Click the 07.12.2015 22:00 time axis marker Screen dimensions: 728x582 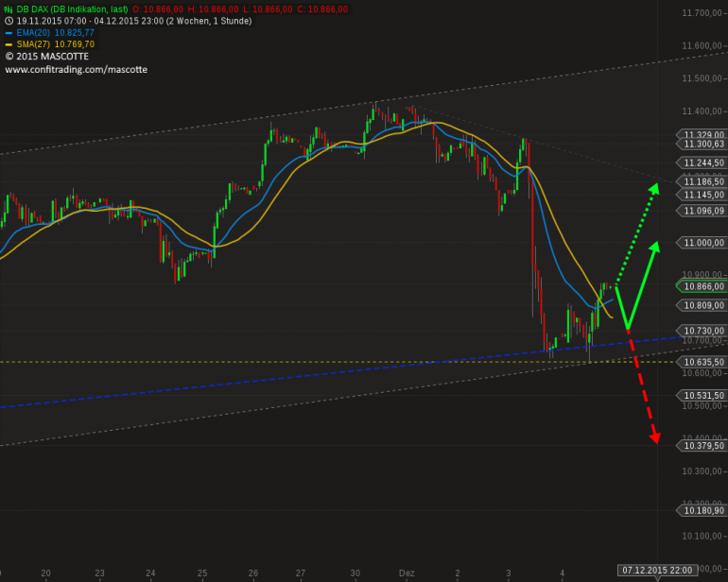pos(657,571)
